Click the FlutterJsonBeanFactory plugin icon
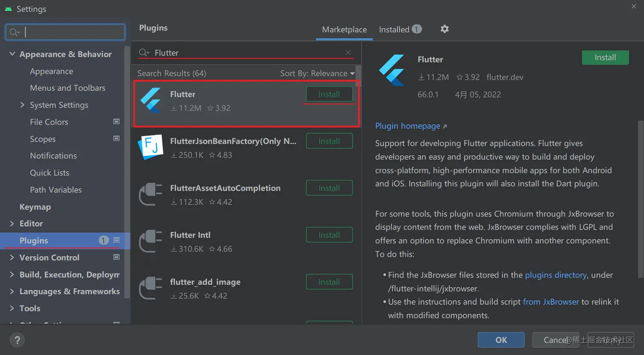Screen dimensions: 644x355 tap(151, 147)
